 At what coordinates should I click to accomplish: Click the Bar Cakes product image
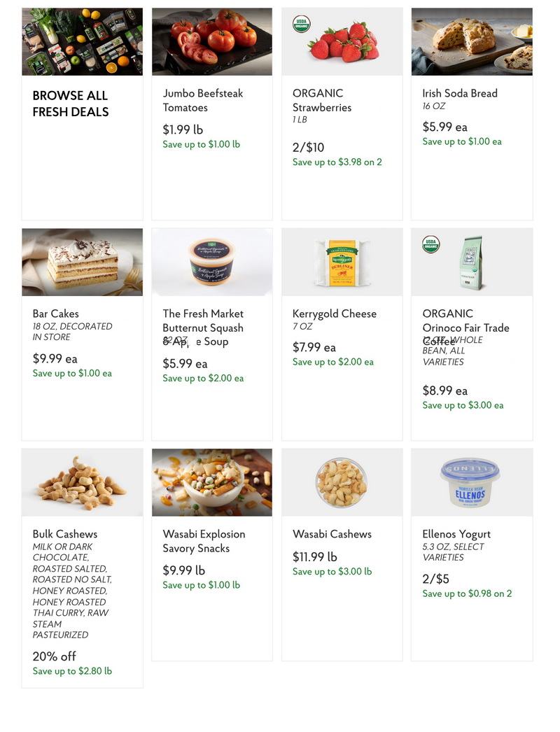[82, 262]
